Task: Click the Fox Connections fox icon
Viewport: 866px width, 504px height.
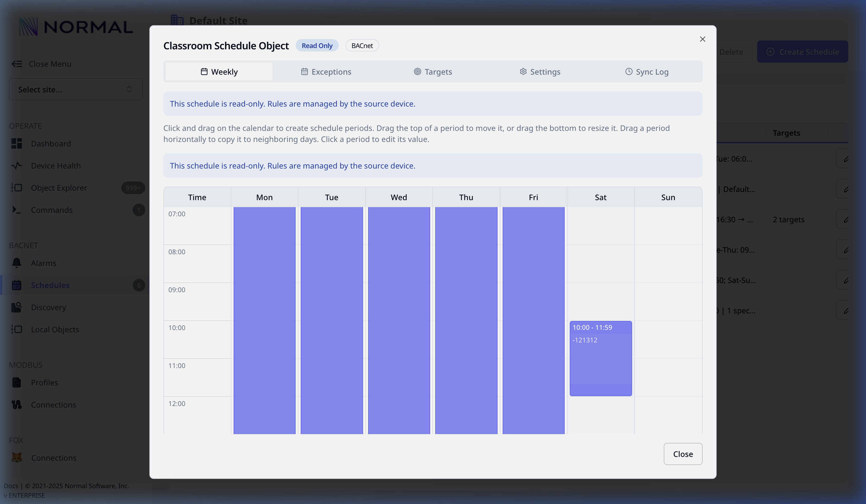Action: click(x=16, y=458)
